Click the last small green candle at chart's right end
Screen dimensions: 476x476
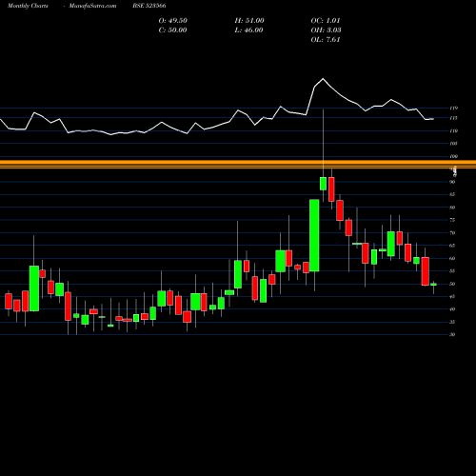[433, 285]
